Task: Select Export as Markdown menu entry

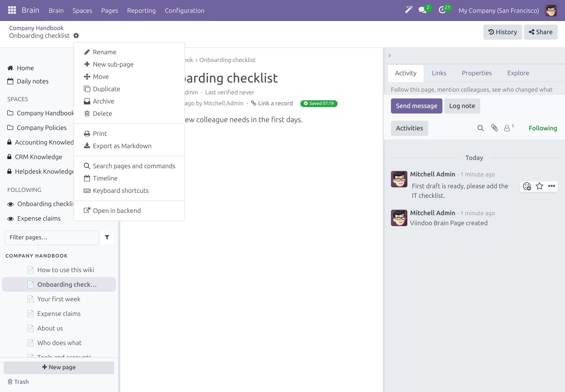Action: (x=129, y=146)
